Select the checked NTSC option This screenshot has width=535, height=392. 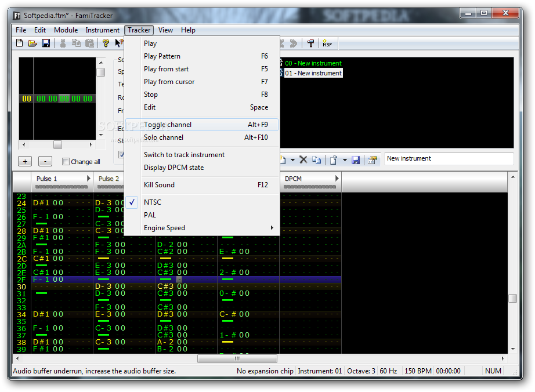(x=202, y=202)
